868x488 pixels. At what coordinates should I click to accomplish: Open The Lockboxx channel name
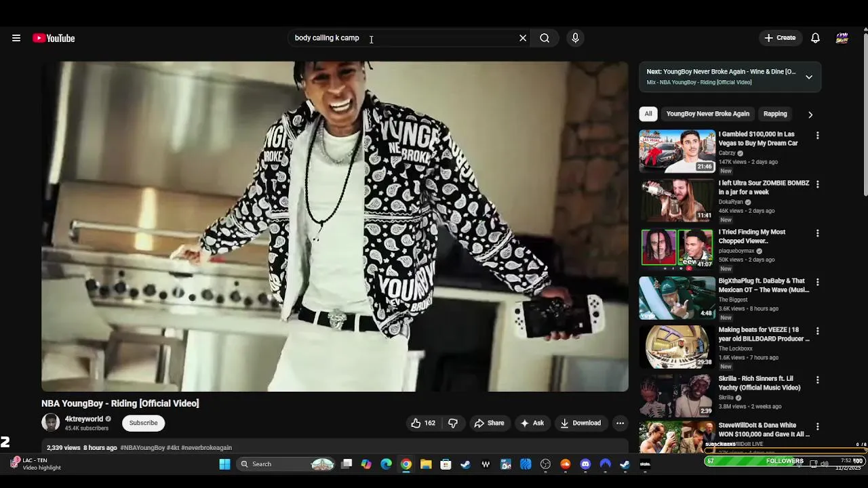click(736, 348)
